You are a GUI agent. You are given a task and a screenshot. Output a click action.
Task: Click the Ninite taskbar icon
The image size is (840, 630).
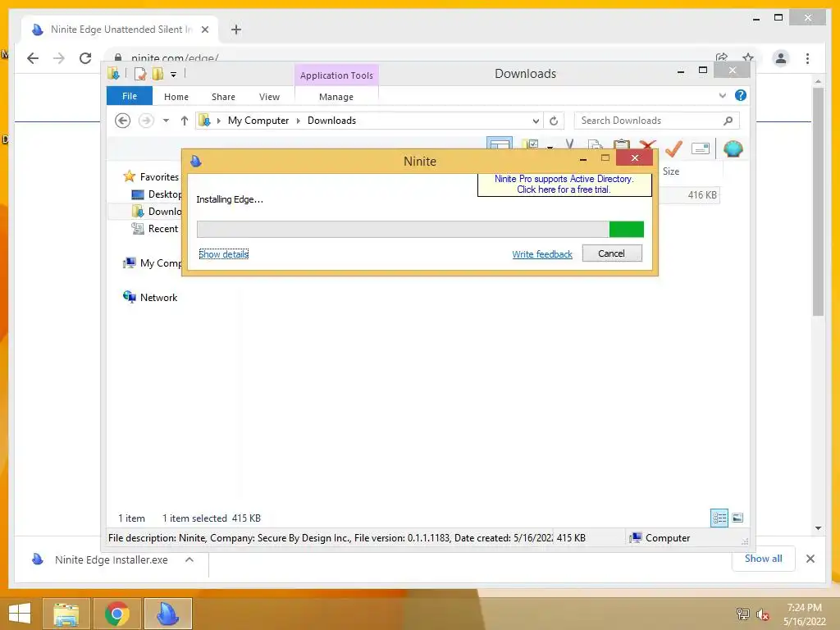(167, 614)
